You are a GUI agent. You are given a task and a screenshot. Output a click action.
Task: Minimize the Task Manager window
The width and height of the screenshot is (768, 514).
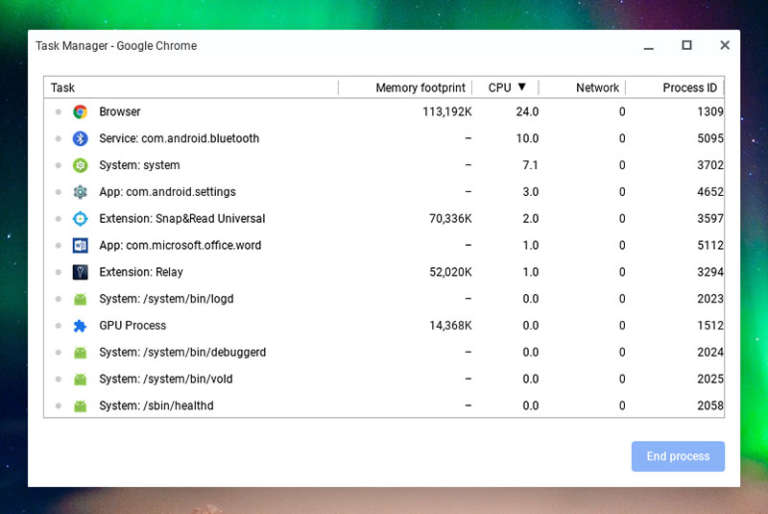pos(648,46)
